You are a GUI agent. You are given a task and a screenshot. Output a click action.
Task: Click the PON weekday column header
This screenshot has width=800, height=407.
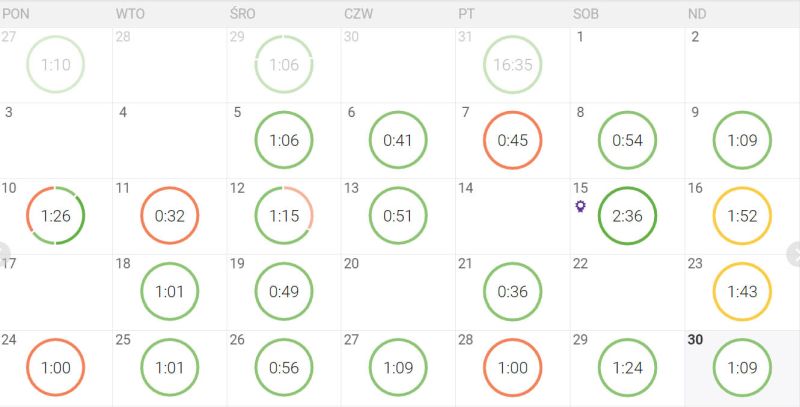16,14
